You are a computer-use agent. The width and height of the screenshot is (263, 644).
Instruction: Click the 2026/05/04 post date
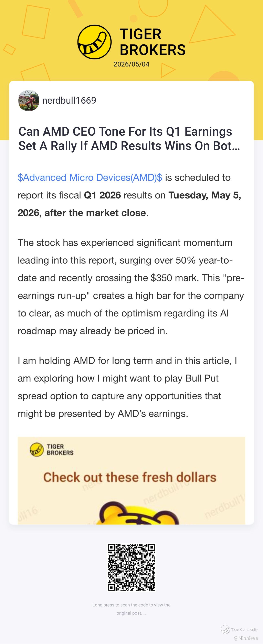point(131,64)
